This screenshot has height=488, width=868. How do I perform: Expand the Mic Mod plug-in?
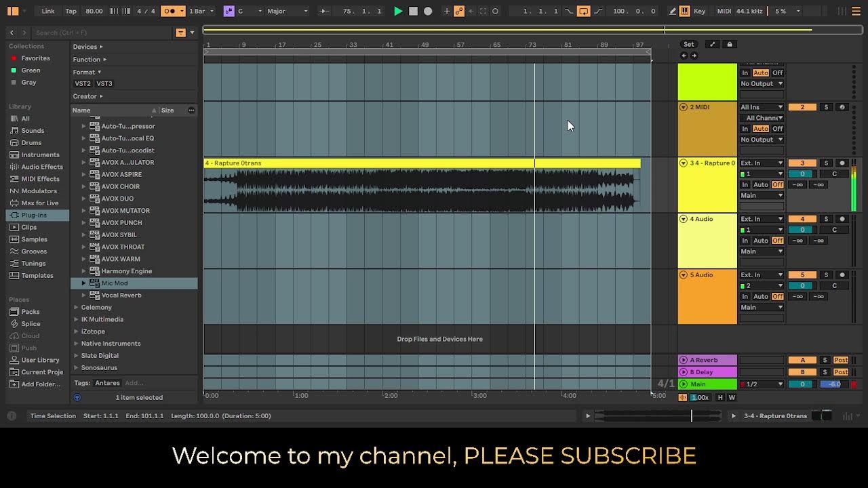click(x=84, y=283)
